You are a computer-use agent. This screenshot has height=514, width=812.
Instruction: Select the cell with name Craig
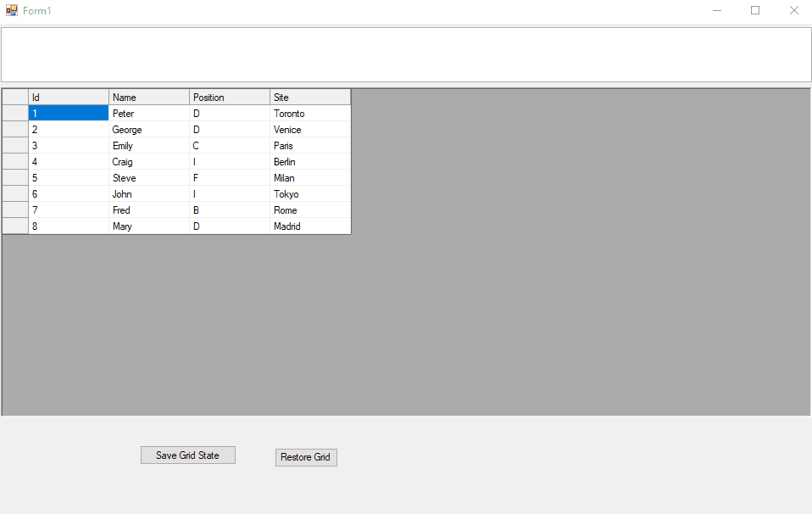tap(149, 161)
